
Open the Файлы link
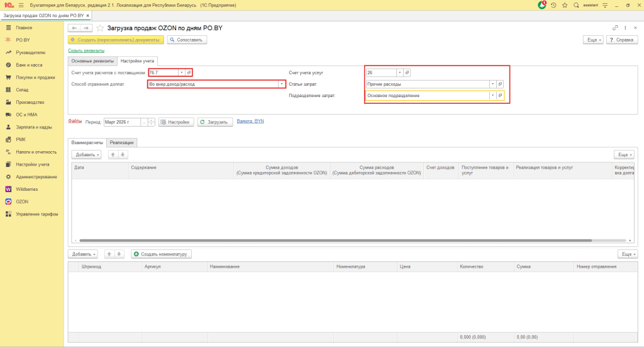[x=75, y=121]
